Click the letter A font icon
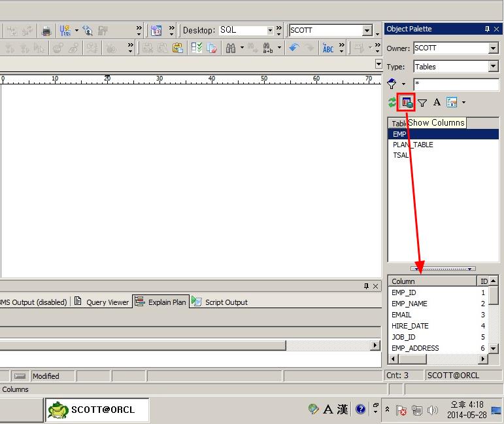Viewport: 504px width, 424px height. pyautogui.click(x=437, y=103)
